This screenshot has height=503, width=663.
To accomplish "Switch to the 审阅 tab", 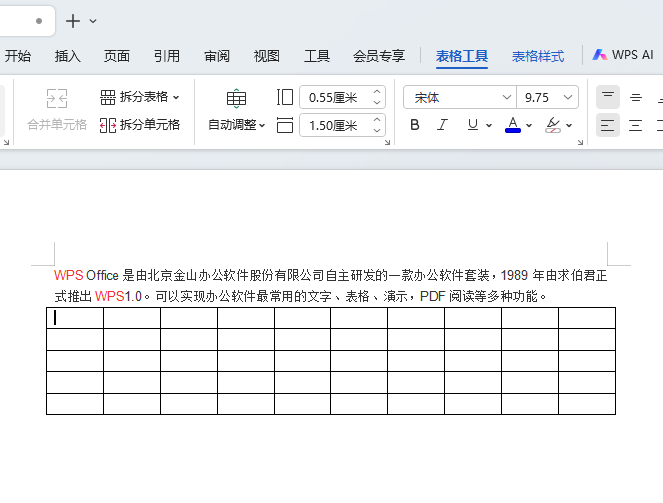I will coord(217,56).
